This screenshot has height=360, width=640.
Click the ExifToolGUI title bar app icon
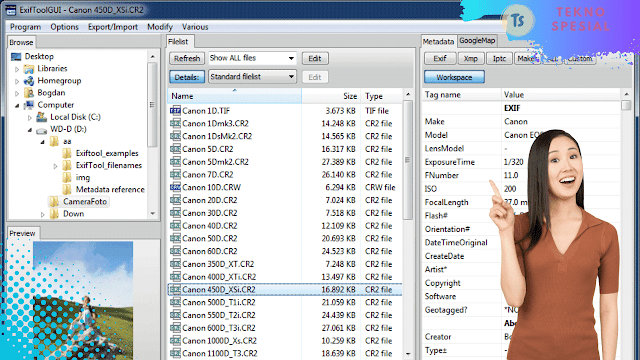(x=11, y=9)
